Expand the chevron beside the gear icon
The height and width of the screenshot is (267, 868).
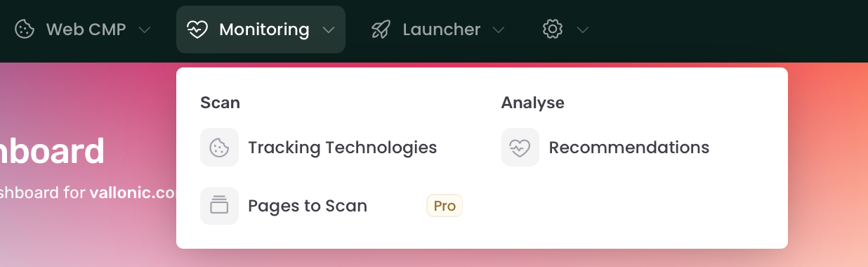(583, 30)
